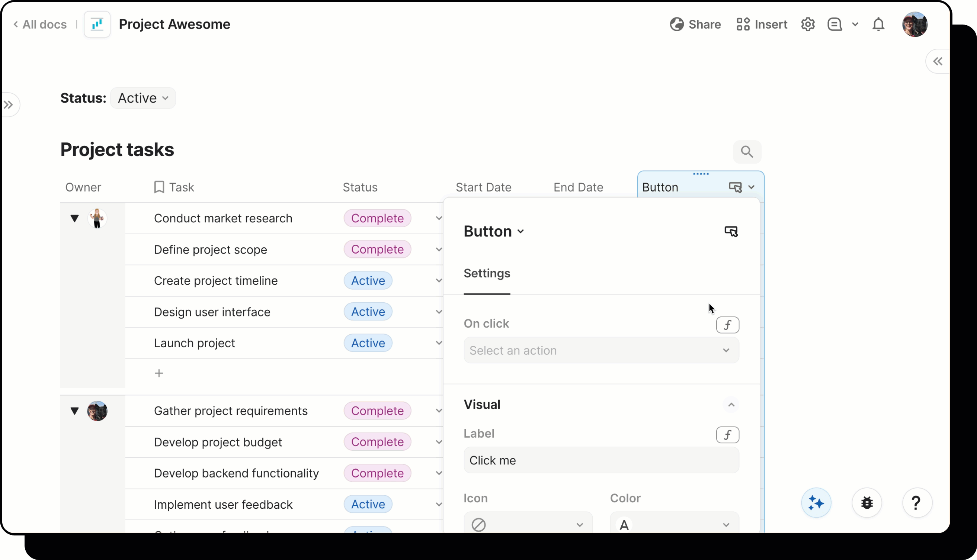Screen dimensions: 977x560
Task: Click the Label text field showing Click me
Action: click(601, 460)
